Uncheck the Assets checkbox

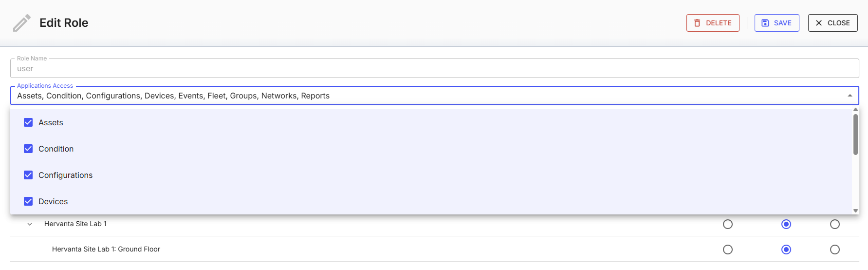click(x=28, y=122)
